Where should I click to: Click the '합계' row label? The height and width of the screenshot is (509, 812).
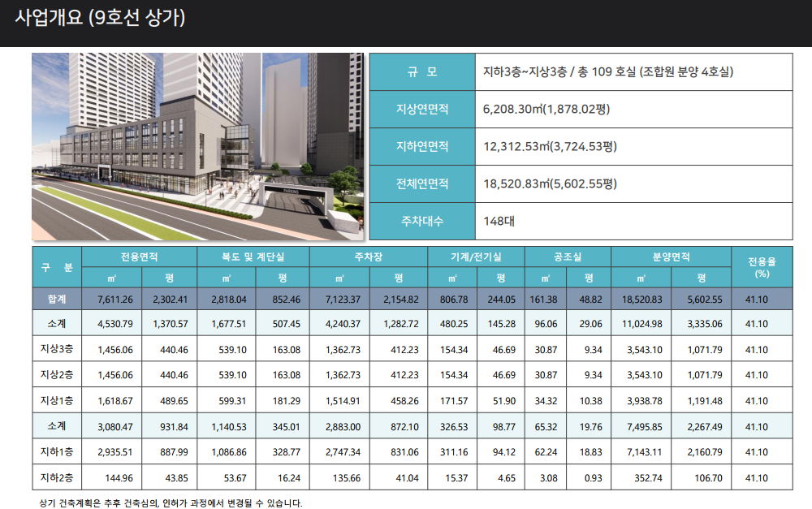(57, 300)
